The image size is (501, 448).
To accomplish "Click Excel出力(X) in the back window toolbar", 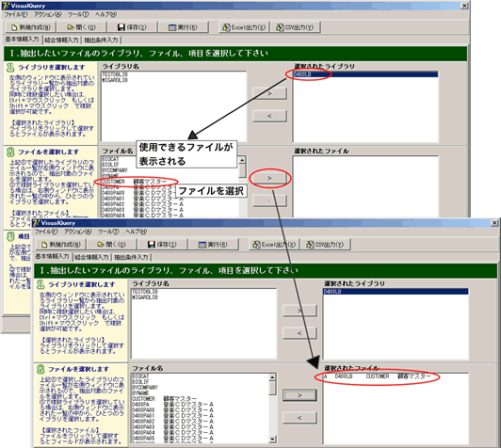I will click(x=244, y=27).
